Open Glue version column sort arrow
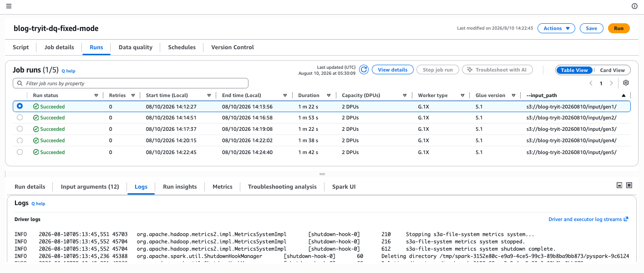Screen dimensions: 644x273 pyautogui.click(x=513, y=96)
